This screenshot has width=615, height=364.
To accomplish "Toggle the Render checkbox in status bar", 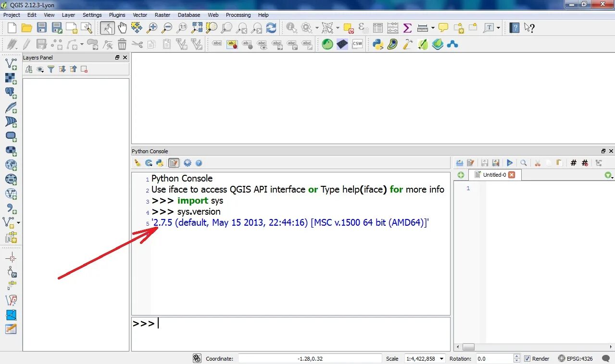I will click(x=527, y=358).
